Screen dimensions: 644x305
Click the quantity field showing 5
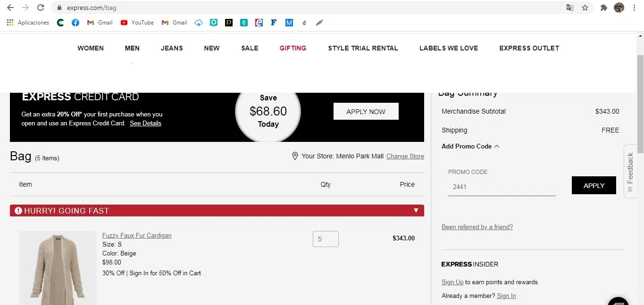pos(326,239)
